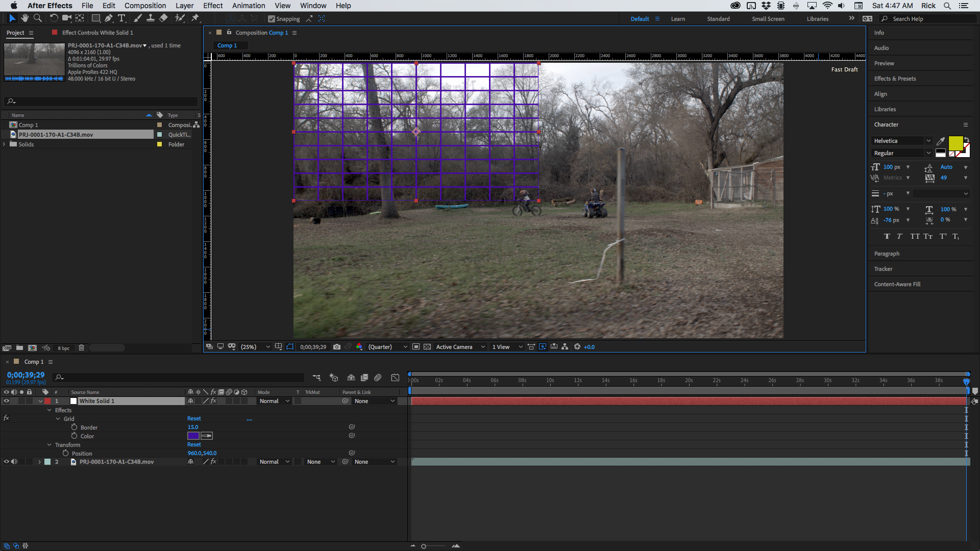Click the Effects & Presets panel icon

pyautogui.click(x=895, y=78)
